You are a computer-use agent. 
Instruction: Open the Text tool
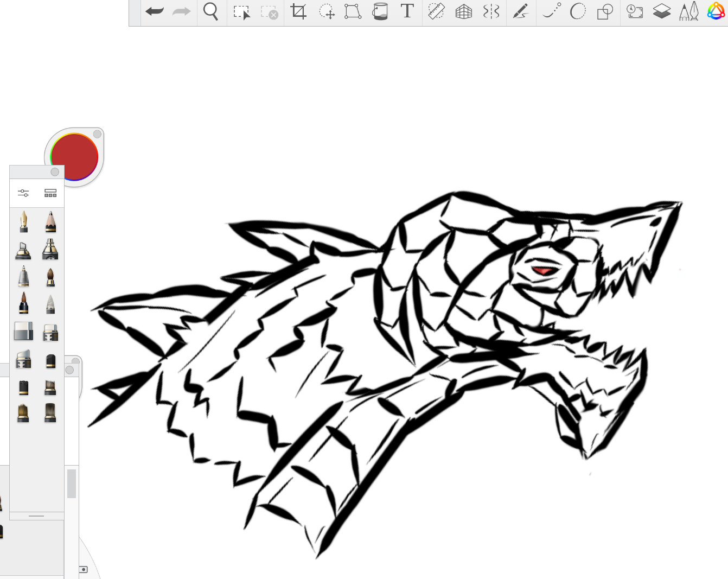click(407, 11)
